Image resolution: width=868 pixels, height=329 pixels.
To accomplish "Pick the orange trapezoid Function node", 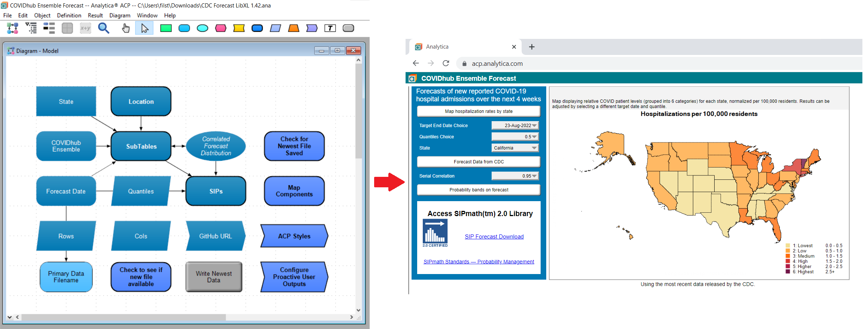I will click(294, 28).
